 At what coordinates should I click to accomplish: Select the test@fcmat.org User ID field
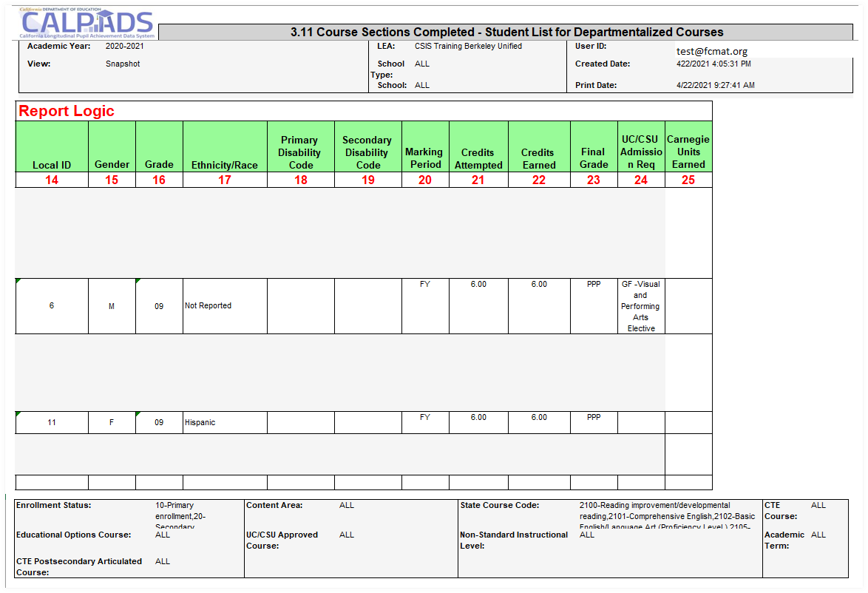click(711, 51)
